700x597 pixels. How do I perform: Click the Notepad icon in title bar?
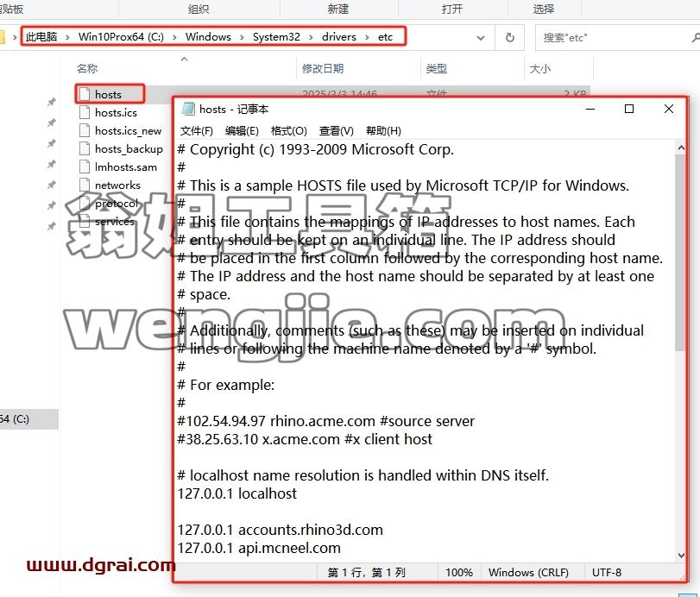pos(189,109)
